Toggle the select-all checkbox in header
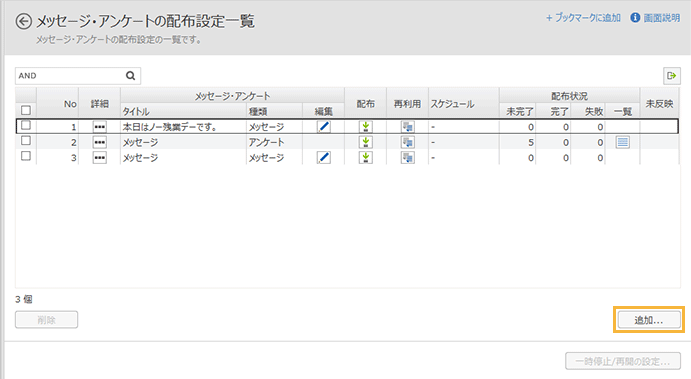 point(26,110)
